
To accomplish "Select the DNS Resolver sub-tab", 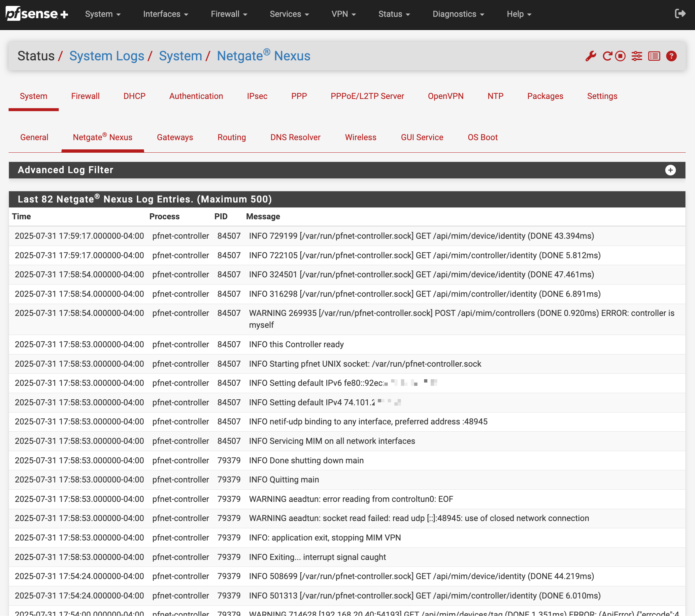I will (x=295, y=137).
